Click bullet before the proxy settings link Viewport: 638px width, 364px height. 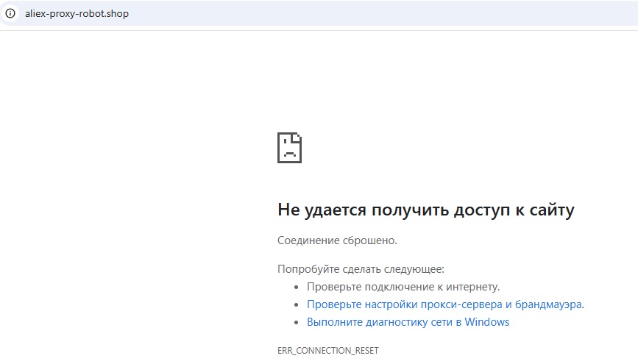[297, 304]
